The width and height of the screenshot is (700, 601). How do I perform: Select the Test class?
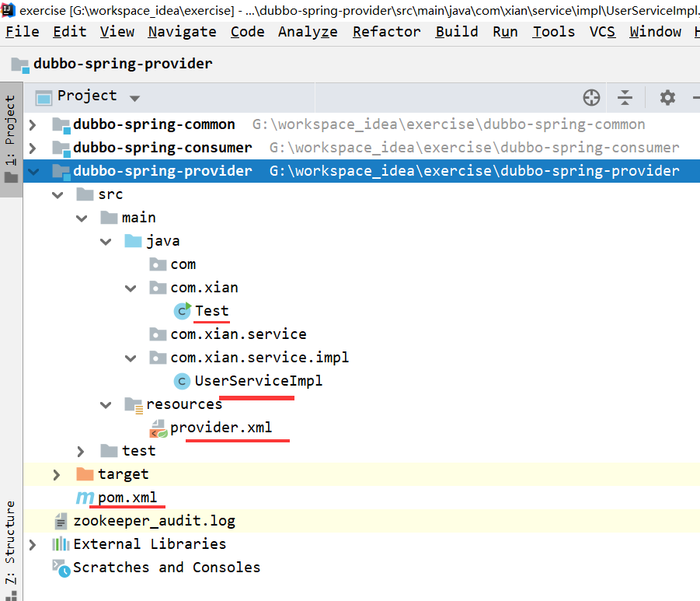click(361, 310)
